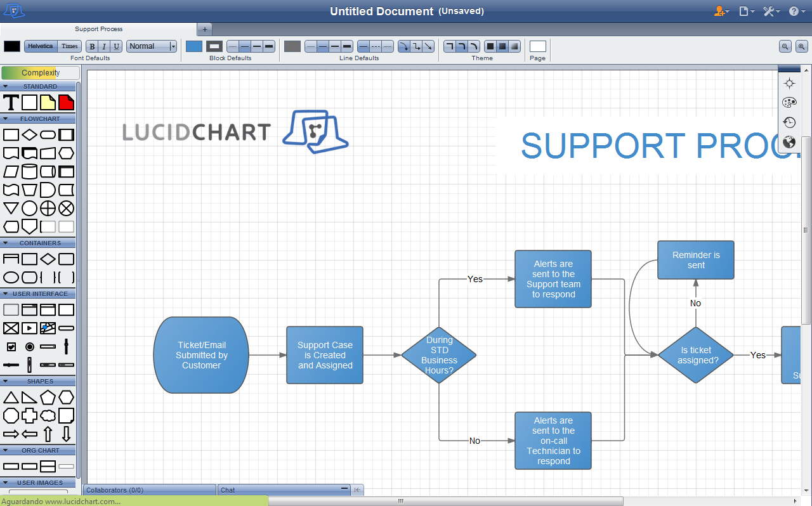The width and height of the screenshot is (812, 506).
Task: Click the Complexity indicator button
Action: [x=41, y=72]
